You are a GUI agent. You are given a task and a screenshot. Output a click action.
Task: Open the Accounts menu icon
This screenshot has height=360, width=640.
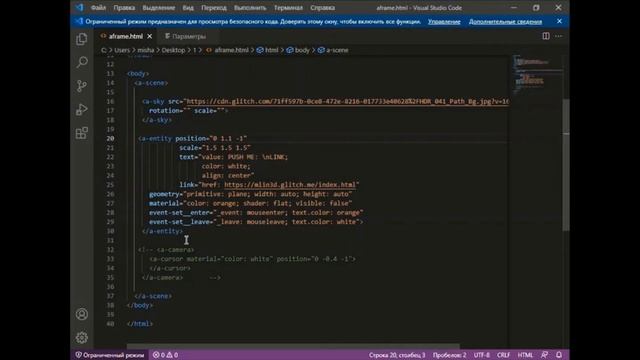pyautogui.click(x=82, y=314)
